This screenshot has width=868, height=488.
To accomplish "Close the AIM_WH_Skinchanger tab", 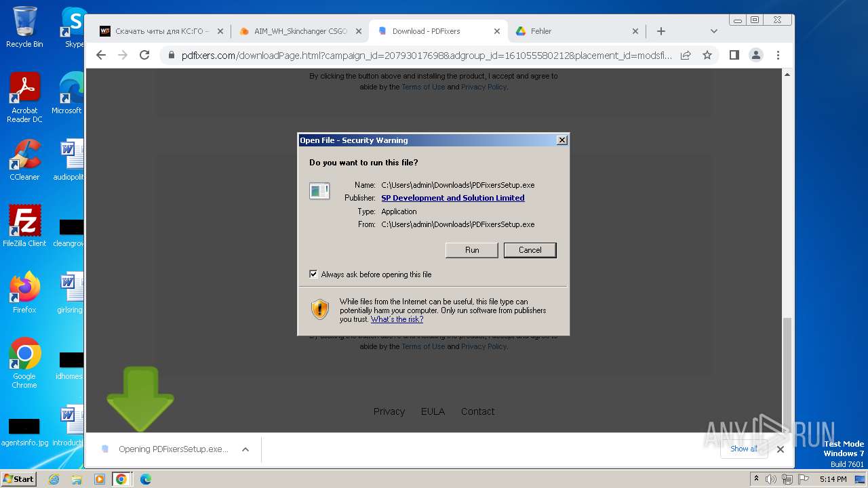I will (359, 31).
